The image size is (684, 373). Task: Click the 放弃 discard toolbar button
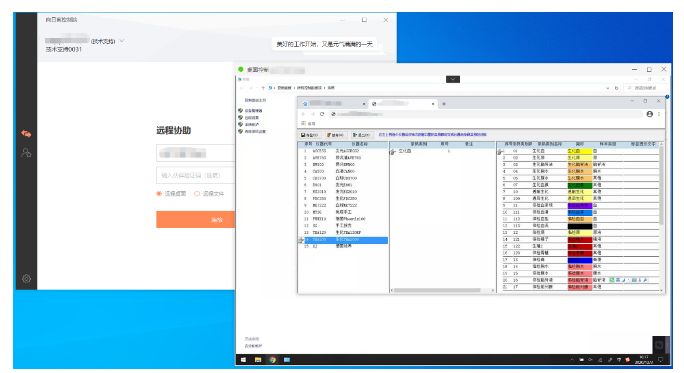coord(335,135)
